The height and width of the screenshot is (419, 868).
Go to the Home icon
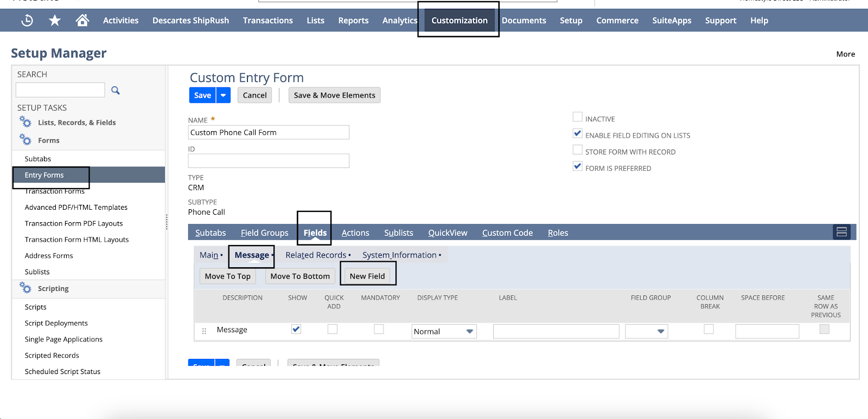click(x=82, y=20)
